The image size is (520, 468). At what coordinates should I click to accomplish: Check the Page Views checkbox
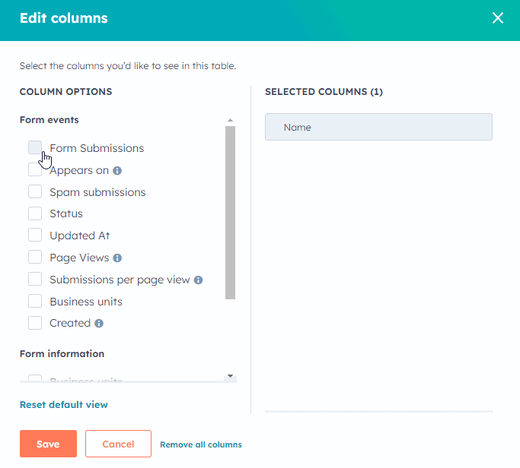coord(35,257)
